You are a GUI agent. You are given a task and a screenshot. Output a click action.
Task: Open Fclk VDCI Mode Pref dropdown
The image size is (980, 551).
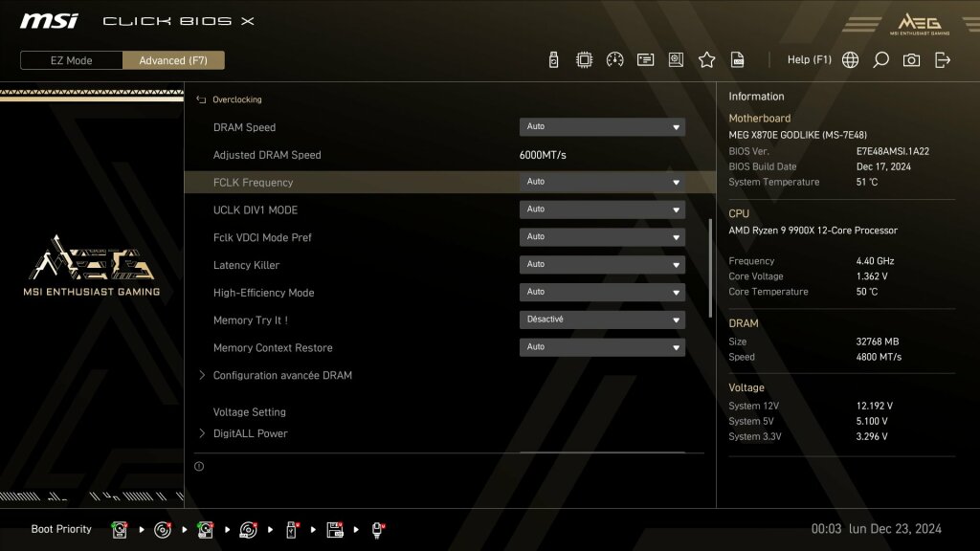click(x=602, y=237)
